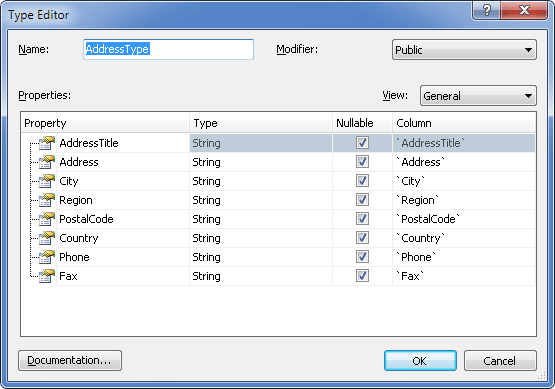Viewport: 555px width, 389px height.
Task: Open the Documentation dialog
Action: point(70,360)
